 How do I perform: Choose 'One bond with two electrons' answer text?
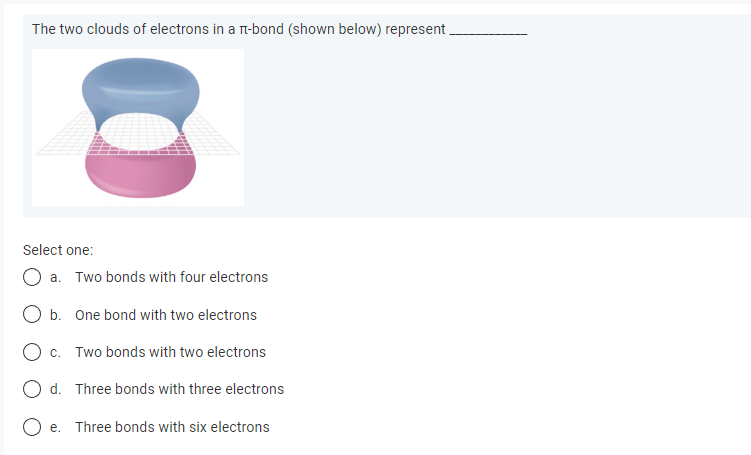click(x=166, y=315)
